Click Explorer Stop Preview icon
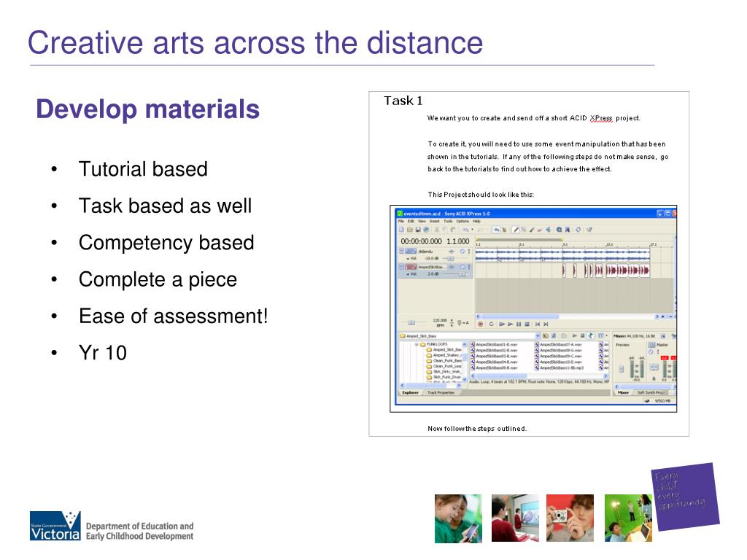747x560 pixels. point(582,336)
